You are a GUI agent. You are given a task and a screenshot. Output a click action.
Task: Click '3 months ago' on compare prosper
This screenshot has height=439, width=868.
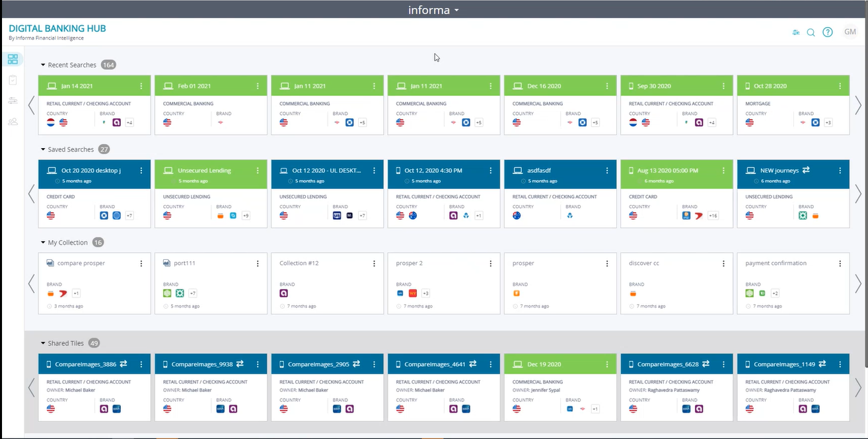pyautogui.click(x=69, y=306)
